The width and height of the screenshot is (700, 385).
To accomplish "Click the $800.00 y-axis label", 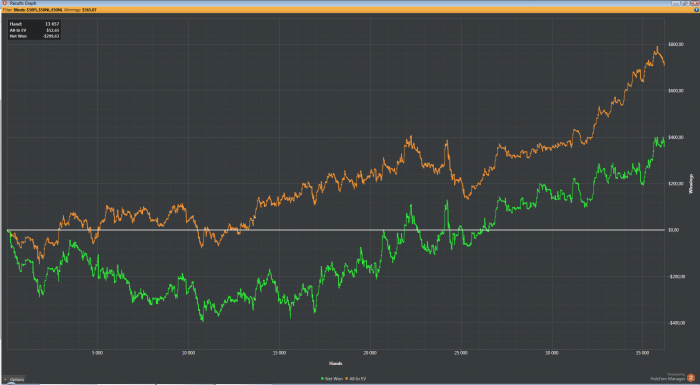I will pyautogui.click(x=675, y=44).
